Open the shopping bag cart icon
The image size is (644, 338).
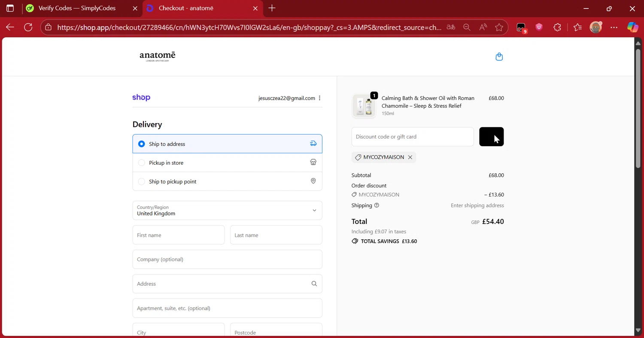499,57
